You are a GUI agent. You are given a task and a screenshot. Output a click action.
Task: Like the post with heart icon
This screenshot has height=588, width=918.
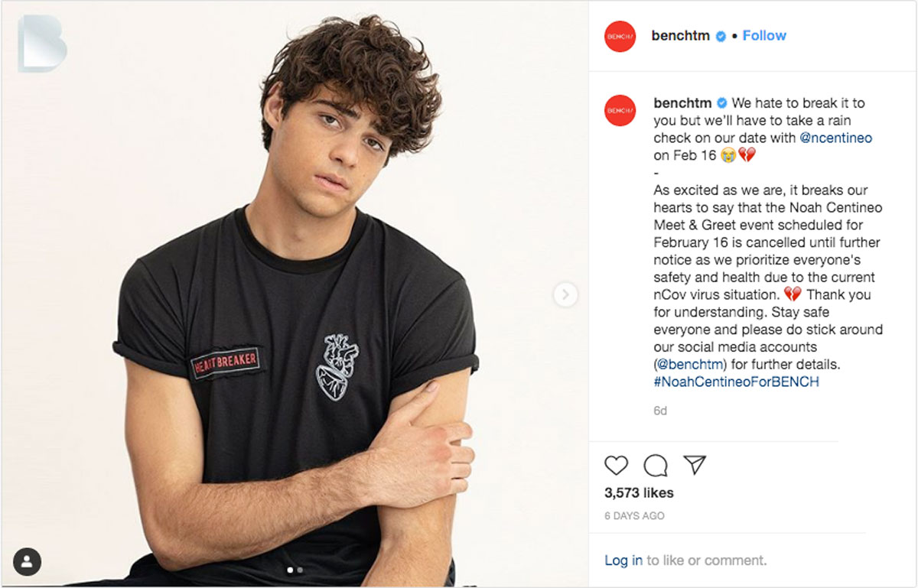[616, 465]
